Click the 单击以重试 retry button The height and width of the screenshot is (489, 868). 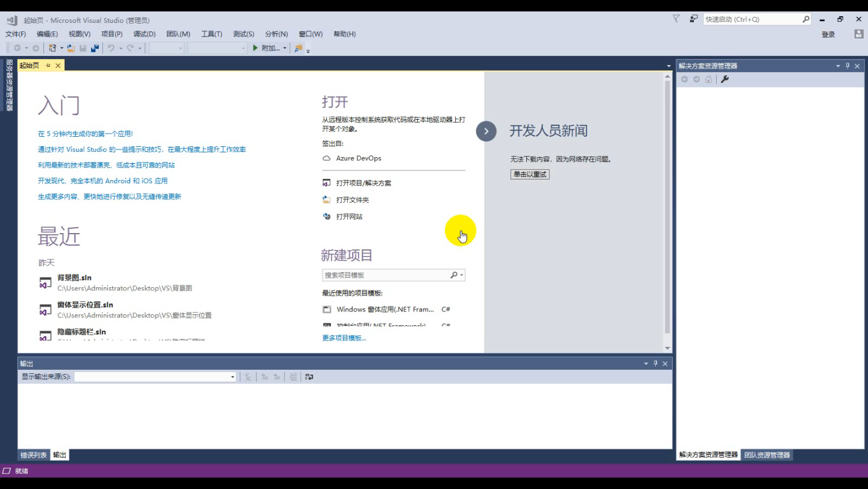pyautogui.click(x=529, y=174)
